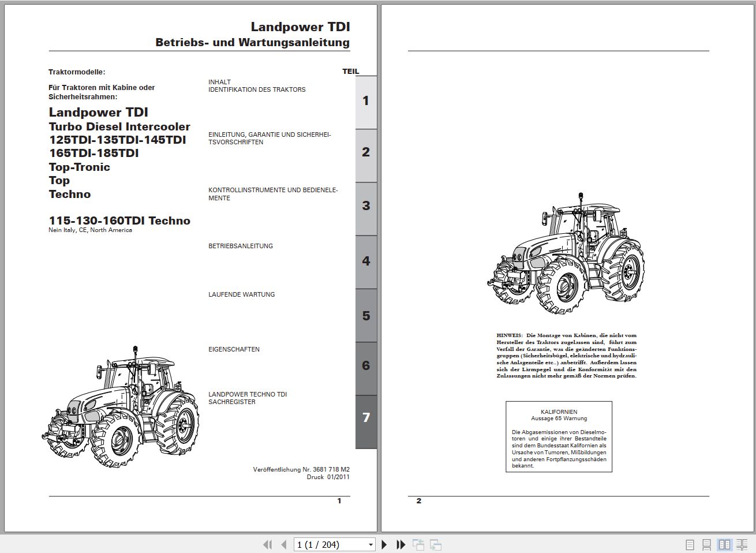
Task: Advance to the next page
Action: (x=384, y=544)
